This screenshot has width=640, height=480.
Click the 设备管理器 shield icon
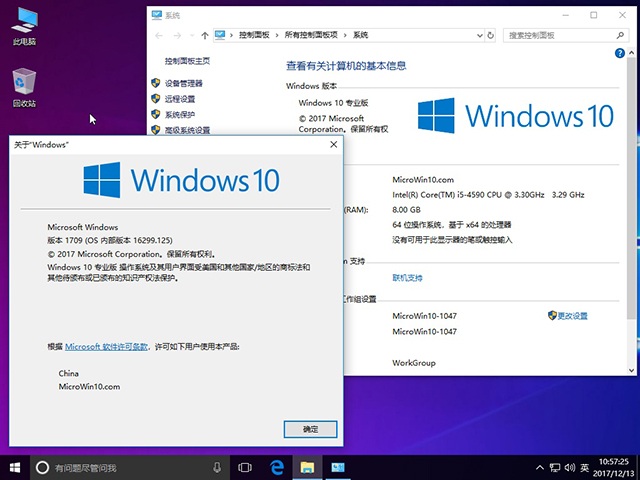tap(156, 83)
